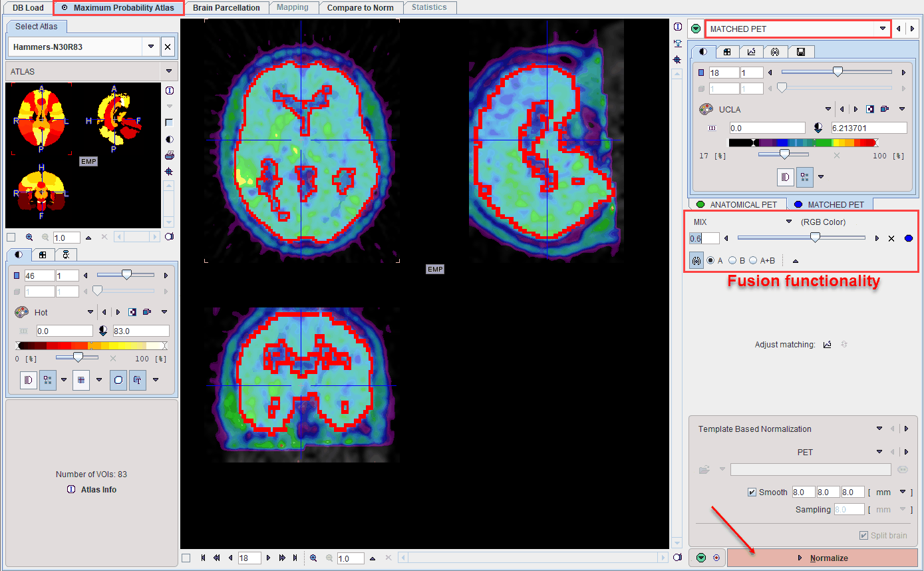Open atlas selection dropdown for Hammers-N30R83
924x571 pixels.
pyautogui.click(x=151, y=47)
